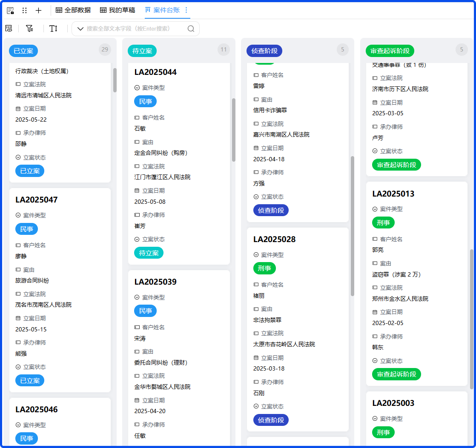Open case card LA2025047
Screen dimensions: 476x448
coord(37,200)
